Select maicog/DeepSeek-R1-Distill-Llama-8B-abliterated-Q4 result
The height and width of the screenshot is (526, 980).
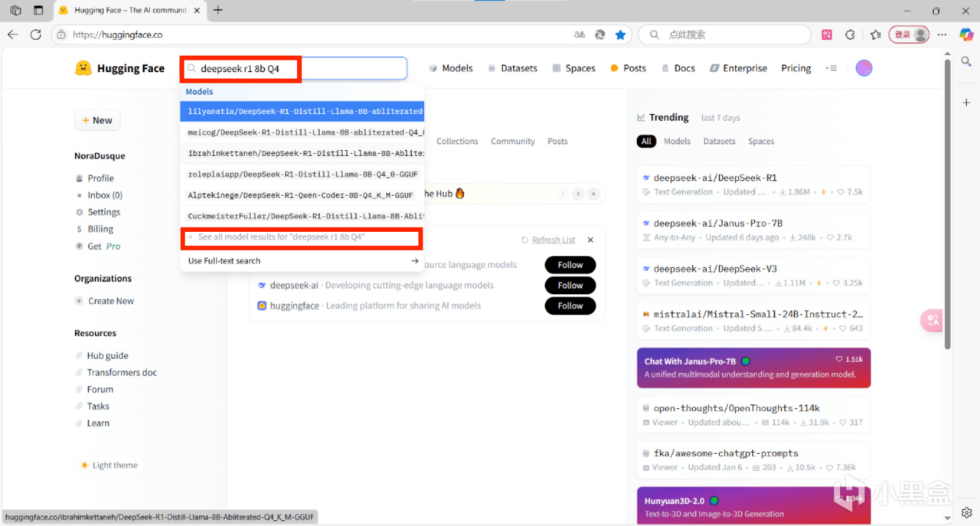coord(302,132)
